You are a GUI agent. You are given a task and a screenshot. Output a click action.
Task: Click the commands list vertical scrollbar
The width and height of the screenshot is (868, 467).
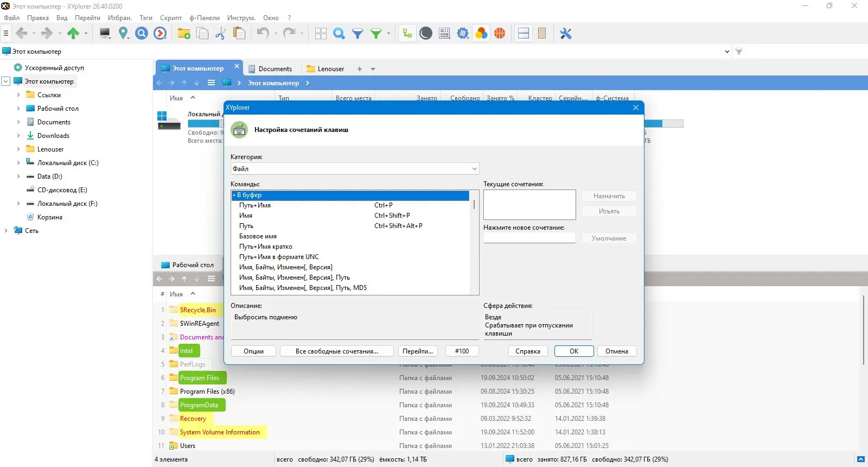[474, 242]
